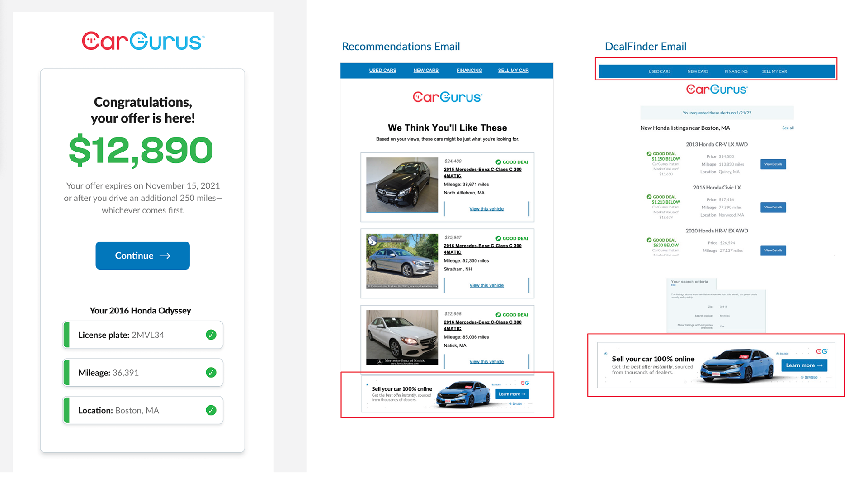Screen dimensions: 868x483
Task: Click blue car image in DealFinder banner
Action: [738, 365]
